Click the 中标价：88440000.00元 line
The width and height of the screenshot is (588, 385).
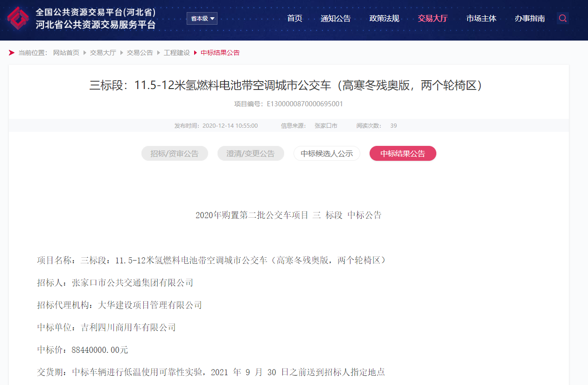click(x=82, y=350)
